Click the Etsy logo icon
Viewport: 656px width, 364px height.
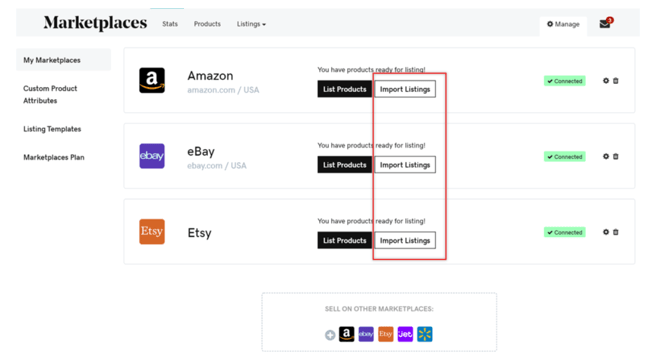coord(152,231)
